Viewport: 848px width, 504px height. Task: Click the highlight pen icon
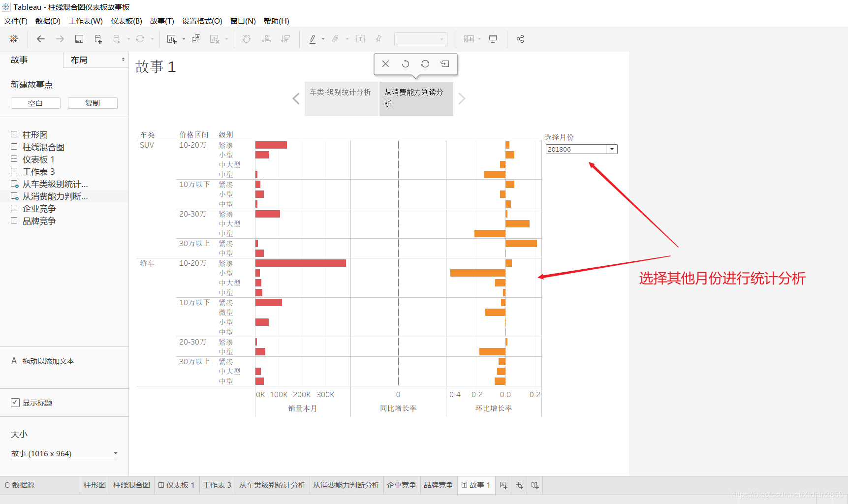tap(313, 39)
